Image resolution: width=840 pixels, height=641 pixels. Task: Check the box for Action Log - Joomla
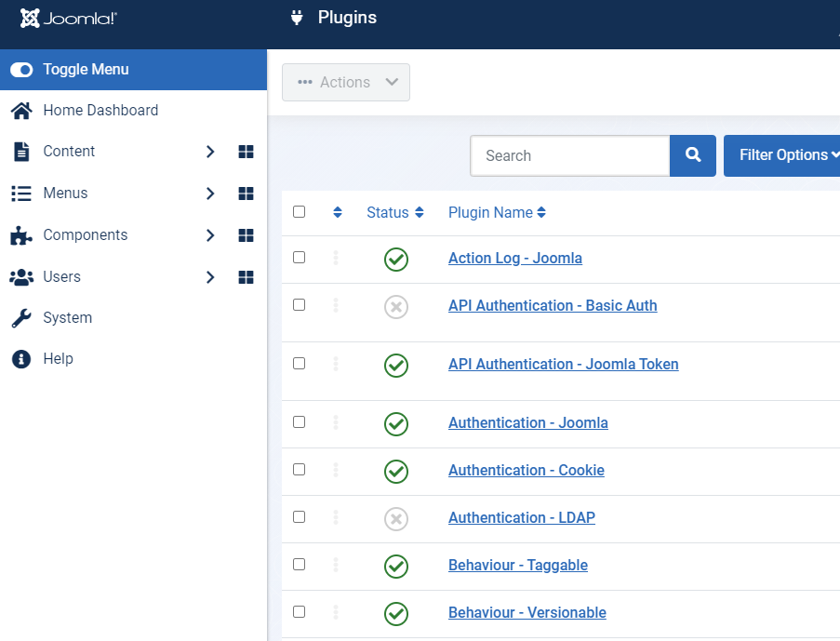299,258
